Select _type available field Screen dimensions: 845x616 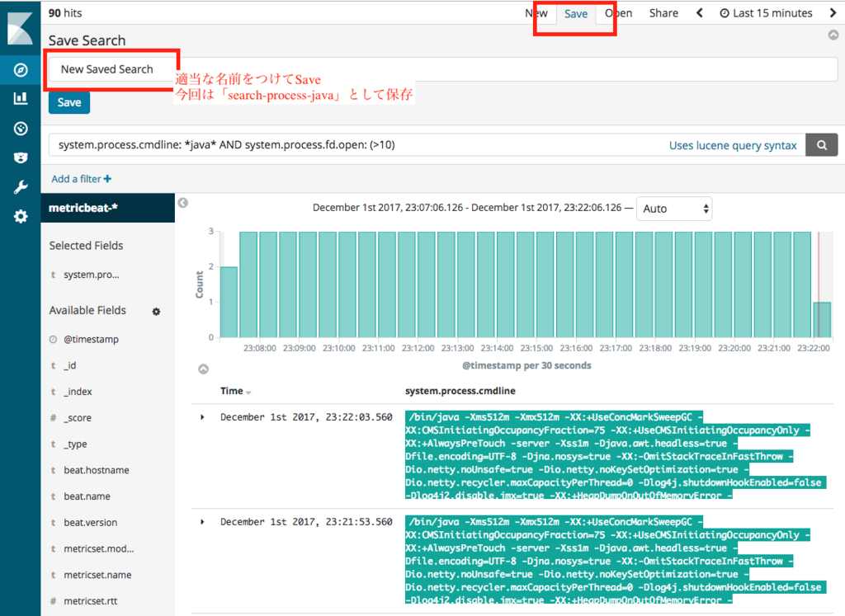[x=75, y=444]
